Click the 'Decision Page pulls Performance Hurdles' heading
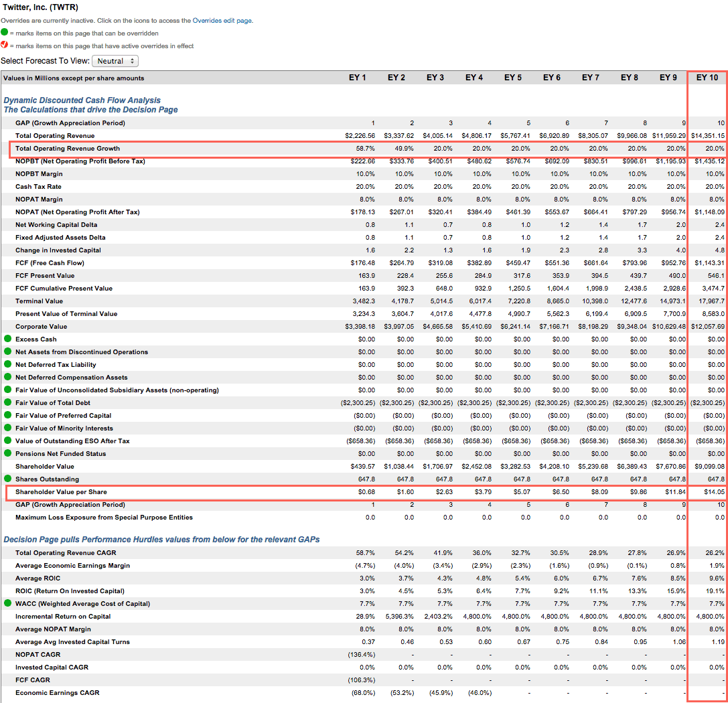 (161, 539)
